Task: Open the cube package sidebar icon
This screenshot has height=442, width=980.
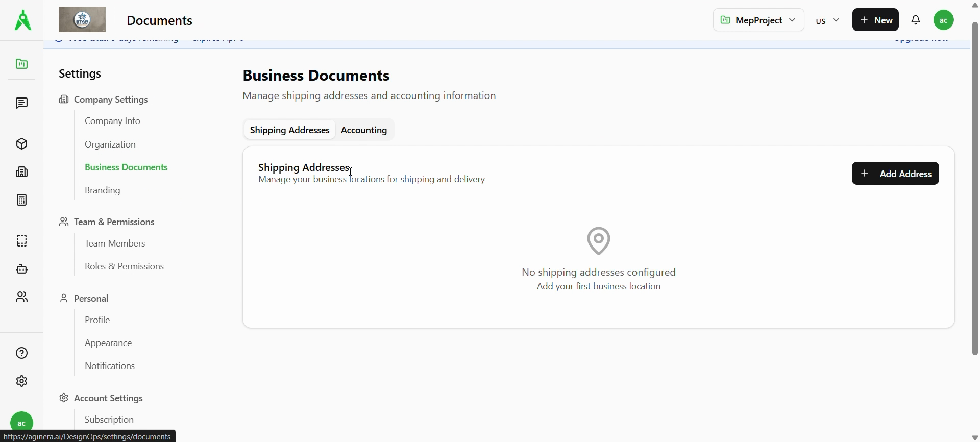Action: pos(21,144)
